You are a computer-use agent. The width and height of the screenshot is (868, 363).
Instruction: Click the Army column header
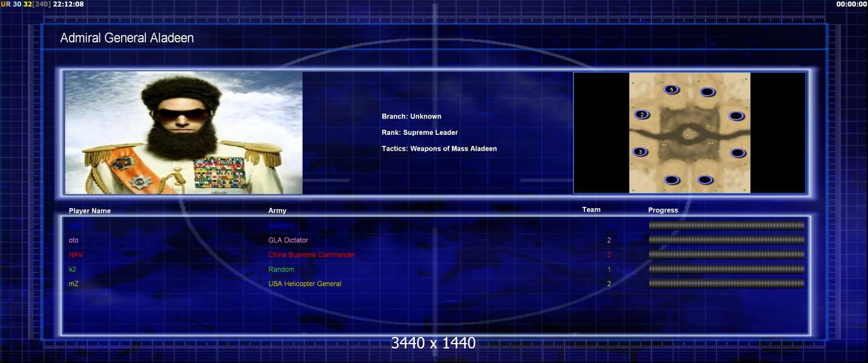(x=277, y=211)
